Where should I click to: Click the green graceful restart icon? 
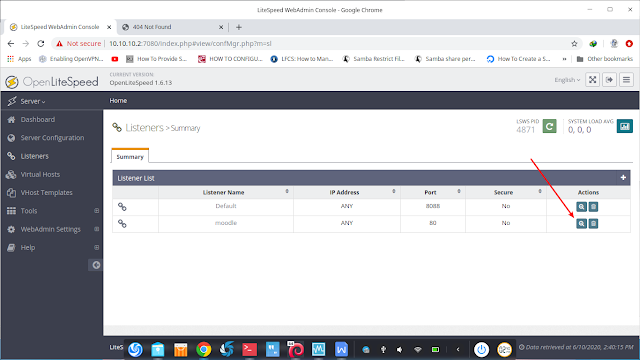click(549, 126)
